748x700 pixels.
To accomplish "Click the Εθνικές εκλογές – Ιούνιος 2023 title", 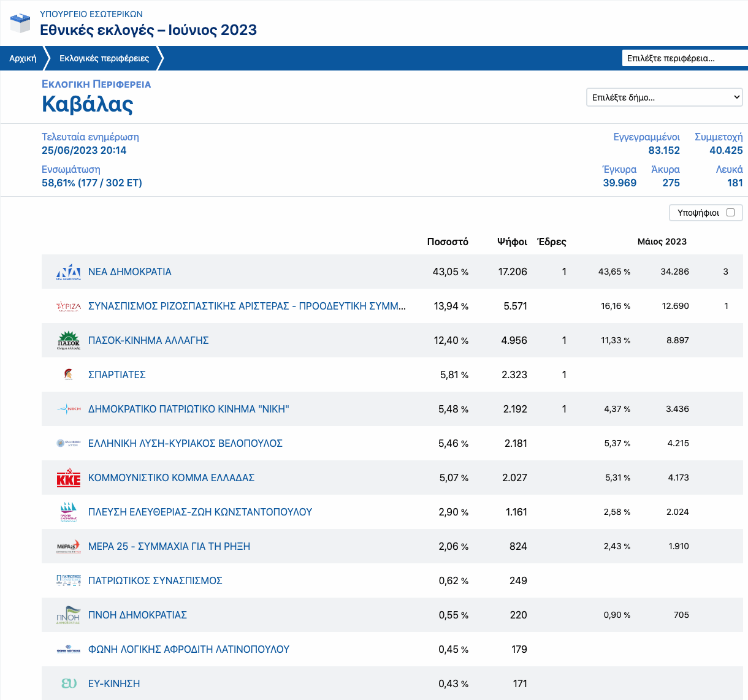I will (148, 30).
